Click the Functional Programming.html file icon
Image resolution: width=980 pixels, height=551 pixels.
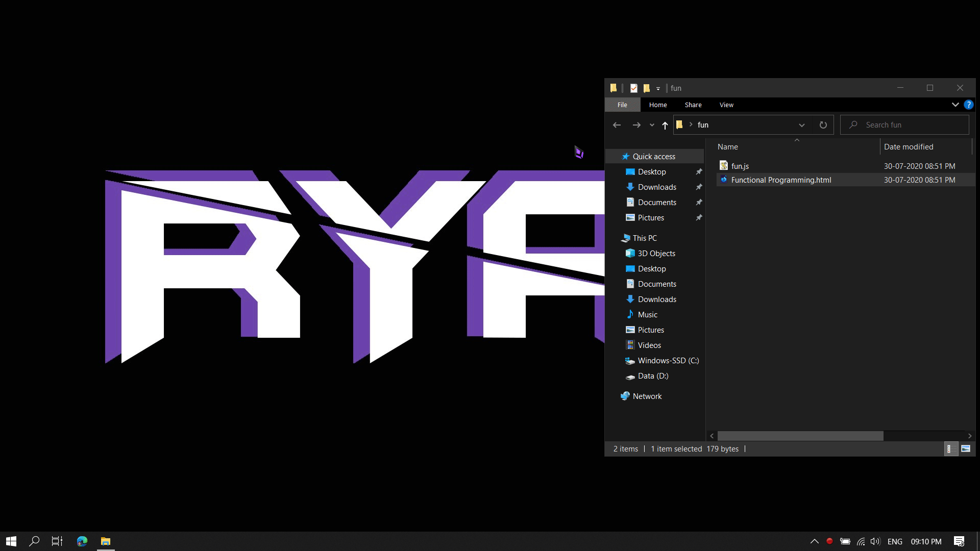pos(723,180)
